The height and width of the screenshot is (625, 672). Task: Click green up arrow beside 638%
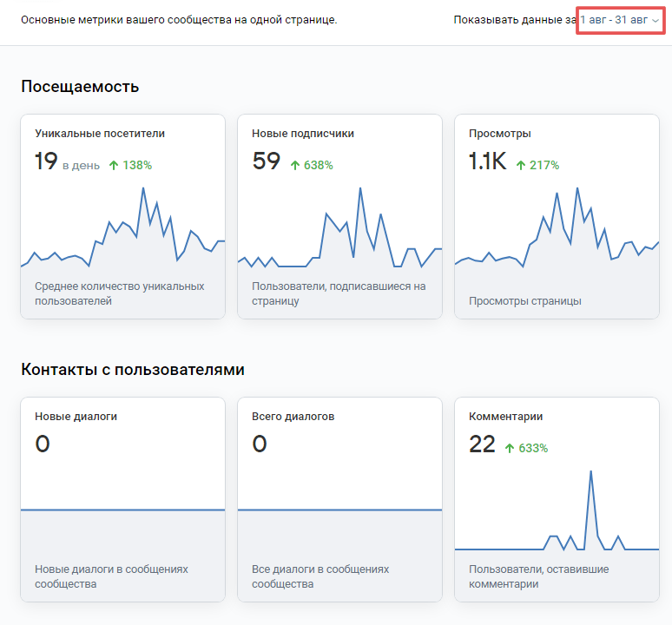pos(295,165)
